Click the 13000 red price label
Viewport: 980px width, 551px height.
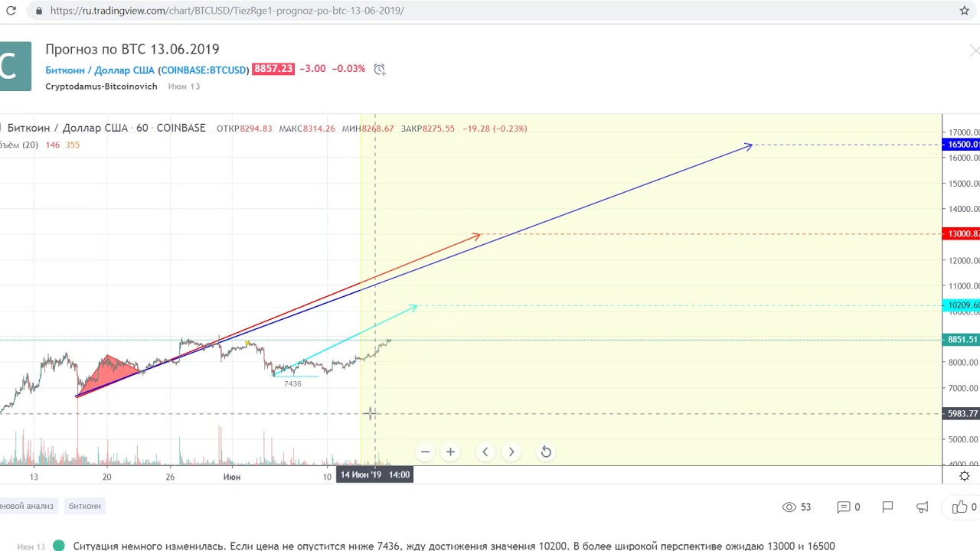[x=961, y=234]
